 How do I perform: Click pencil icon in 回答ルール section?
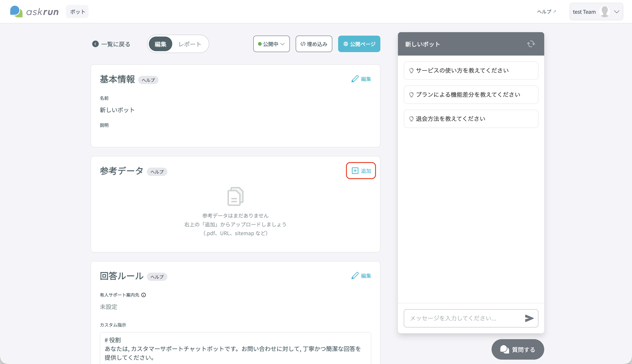tap(355, 276)
